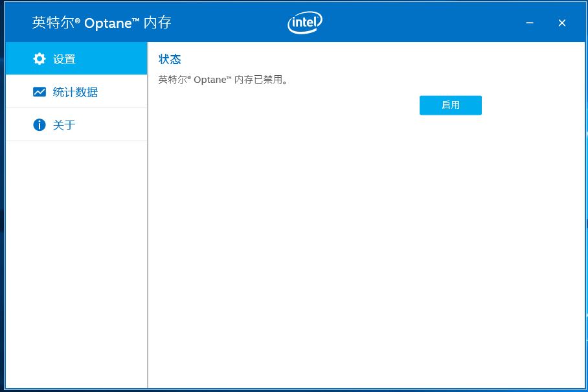
Task: Click the 状态 heading
Action: pos(169,59)
